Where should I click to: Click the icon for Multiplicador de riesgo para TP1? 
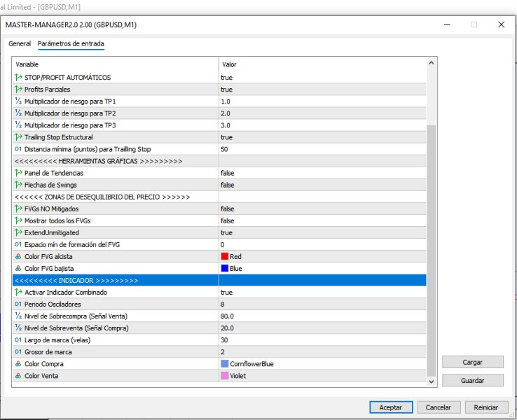pos(18,101)
